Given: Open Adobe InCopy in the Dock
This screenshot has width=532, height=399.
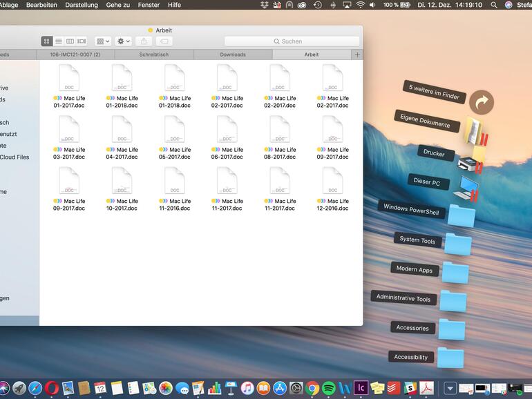Looking at the screenshot, I should pos(361,388).
